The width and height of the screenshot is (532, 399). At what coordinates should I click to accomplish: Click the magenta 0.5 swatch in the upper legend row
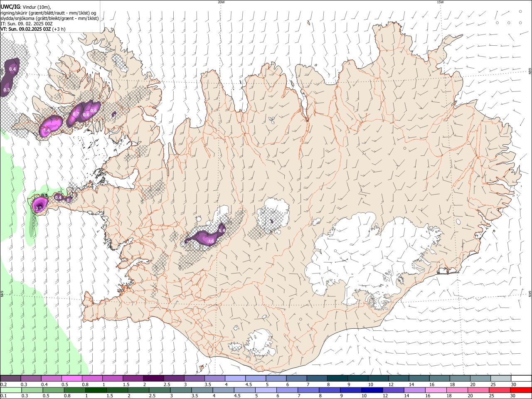72,379
